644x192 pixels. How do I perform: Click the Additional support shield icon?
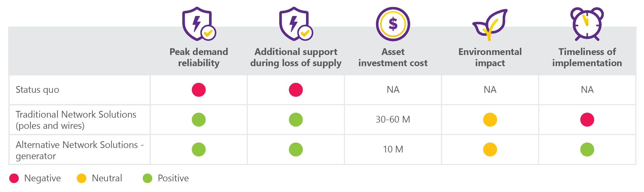click(295, 24)
